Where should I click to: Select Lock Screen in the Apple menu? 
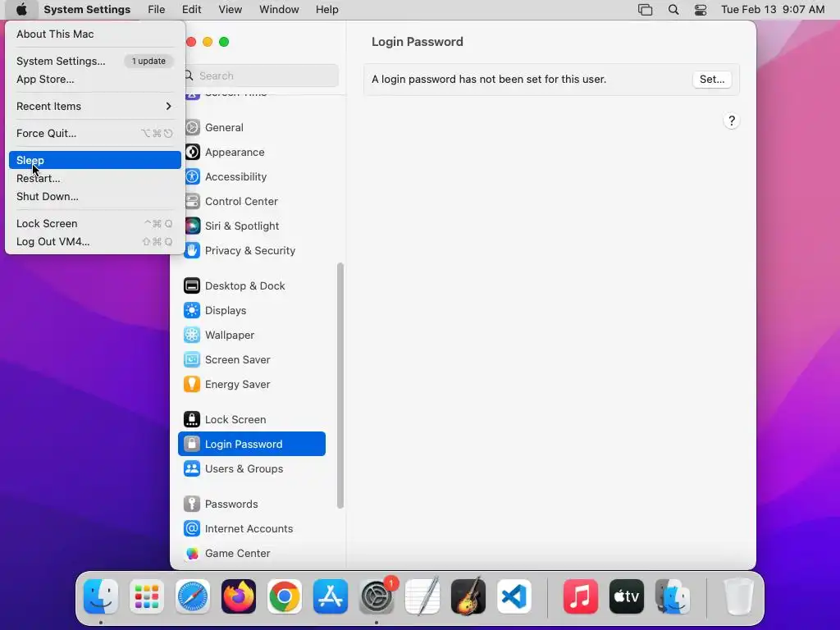(95, 223)
